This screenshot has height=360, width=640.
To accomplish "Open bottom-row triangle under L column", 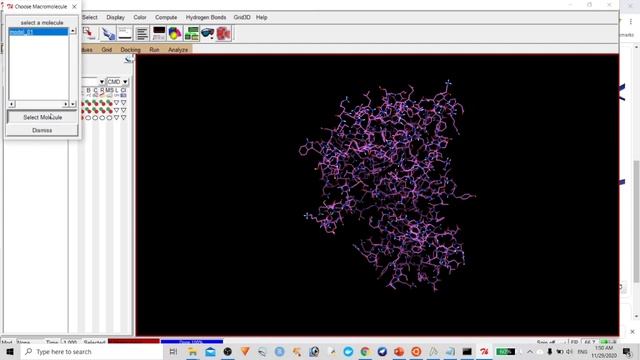I will click(116, 118).
